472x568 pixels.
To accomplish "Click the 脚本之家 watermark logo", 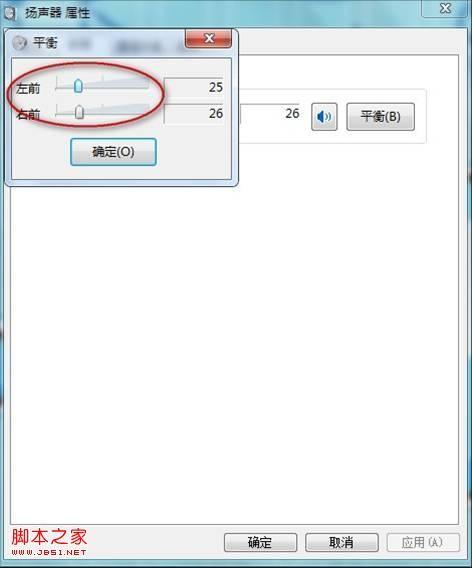I will 49,541.
